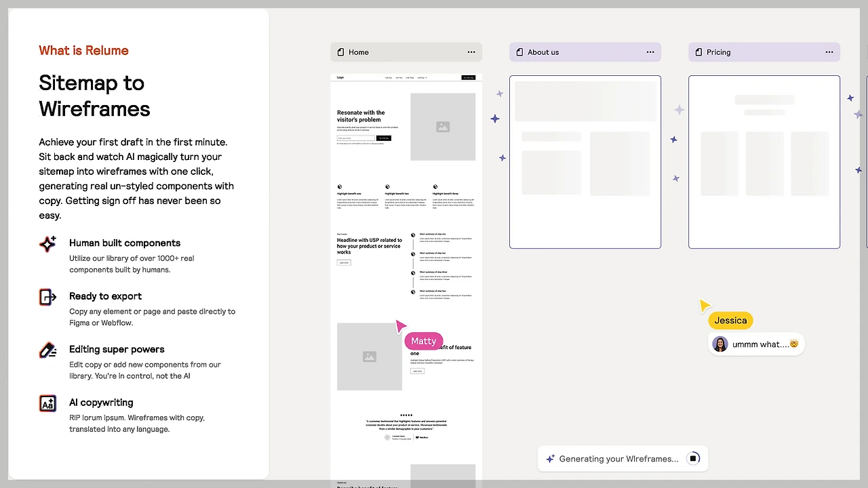This screenshot has height=488, width=868.
Task: Click the hero image placeholder in Home wireframe
Action: (x=443, y=127)
